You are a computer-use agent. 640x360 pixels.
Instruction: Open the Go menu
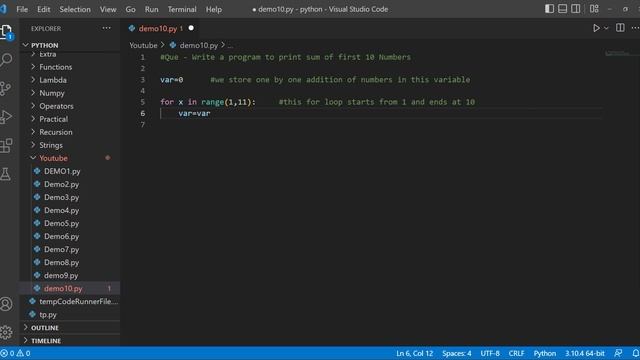[131, 9]
